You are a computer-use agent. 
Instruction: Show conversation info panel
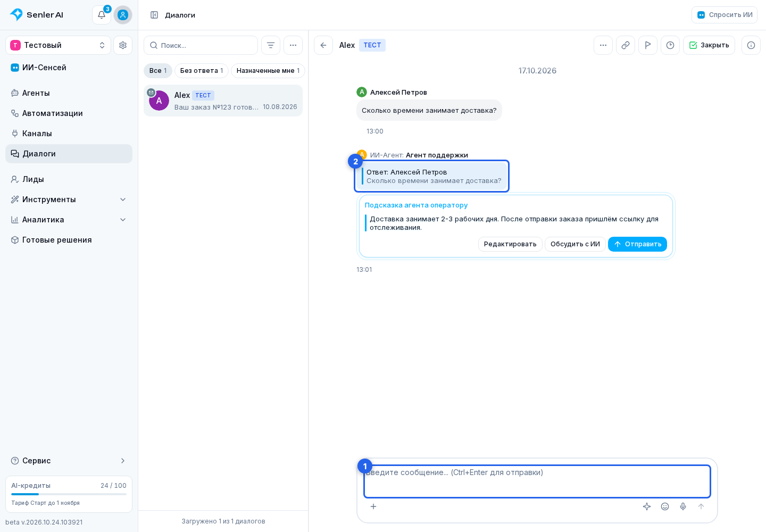[751, 45]
